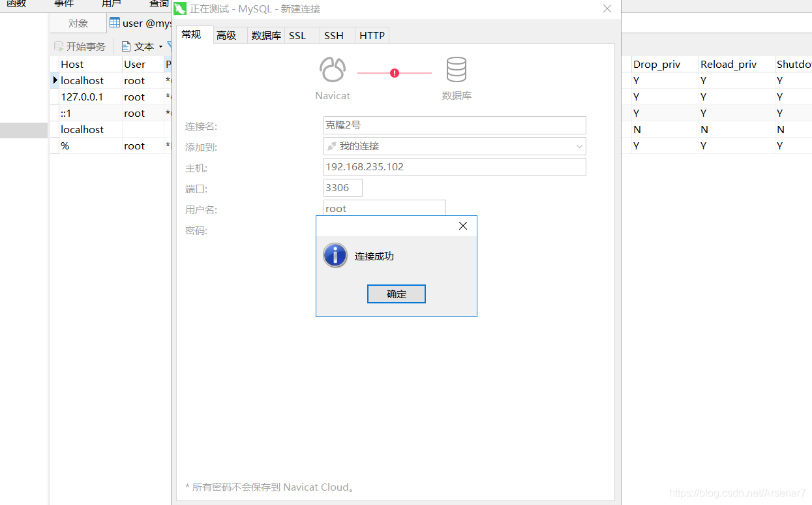Switch to the 高级 tab
Viewport: 812px width, 505px height.
pyautogui.click(x=226, y=35)
